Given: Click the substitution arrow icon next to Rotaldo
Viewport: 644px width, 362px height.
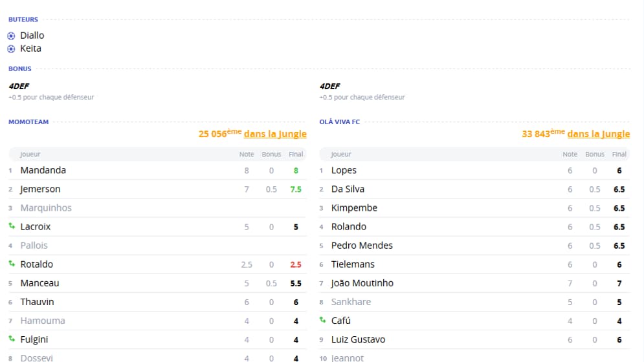Looking at the screenshot, I should tap(12, 264).
